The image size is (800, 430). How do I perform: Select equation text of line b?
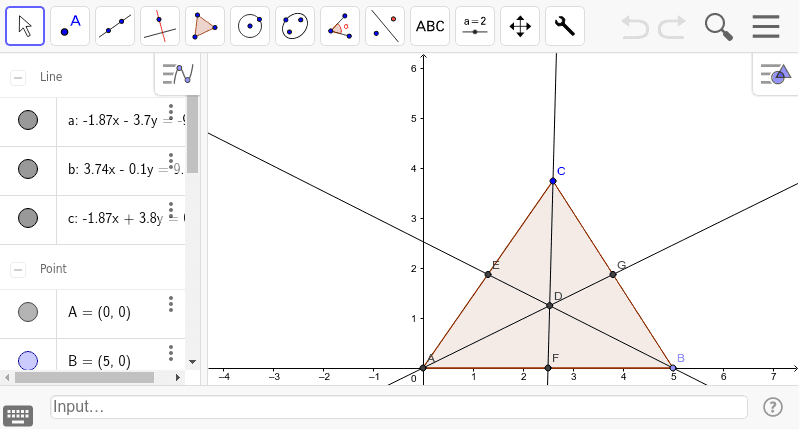127,169
